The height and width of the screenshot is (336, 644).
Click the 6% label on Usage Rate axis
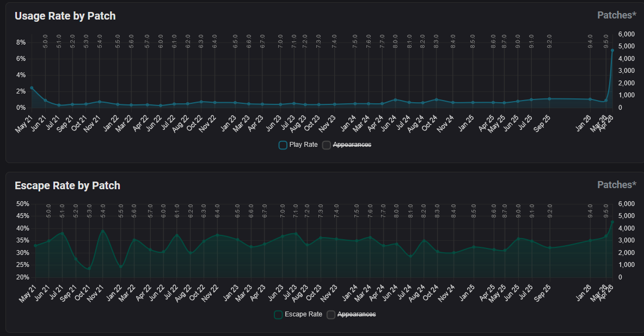(x=21, y=59)
